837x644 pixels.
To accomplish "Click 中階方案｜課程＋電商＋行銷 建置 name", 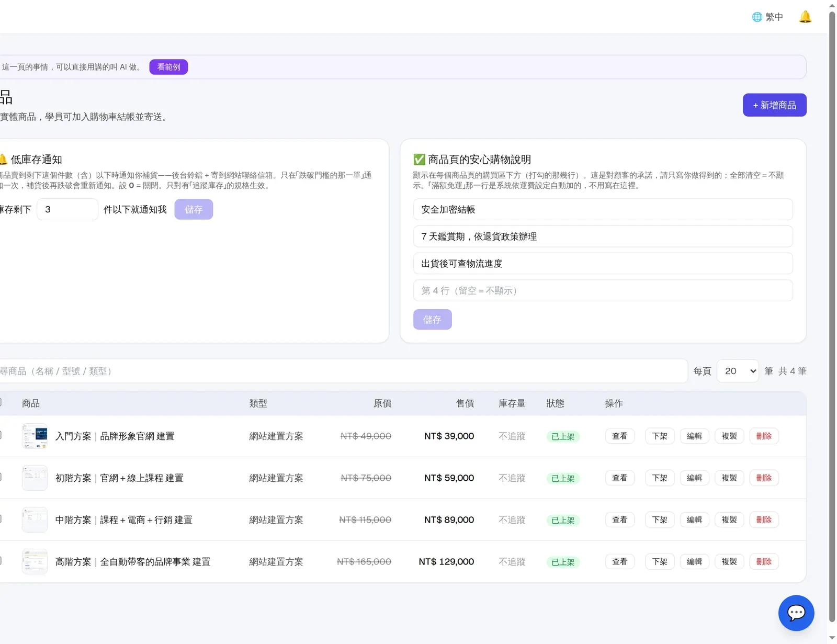I will (124, 520).
